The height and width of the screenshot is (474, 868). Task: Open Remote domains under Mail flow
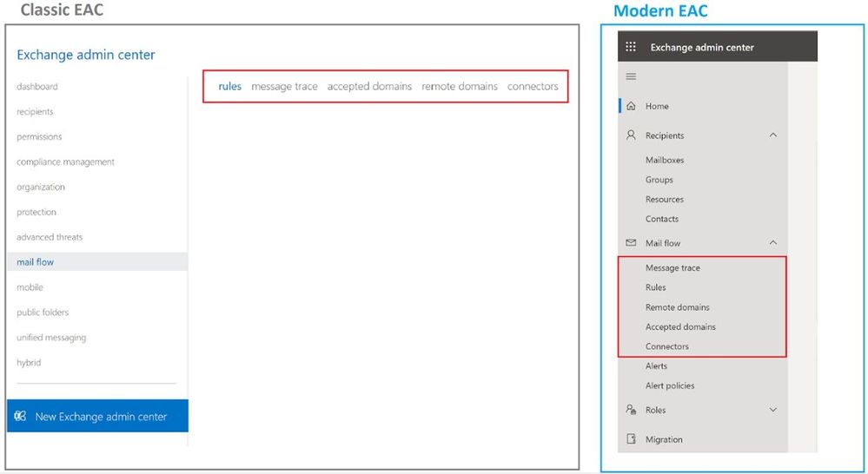677,307
